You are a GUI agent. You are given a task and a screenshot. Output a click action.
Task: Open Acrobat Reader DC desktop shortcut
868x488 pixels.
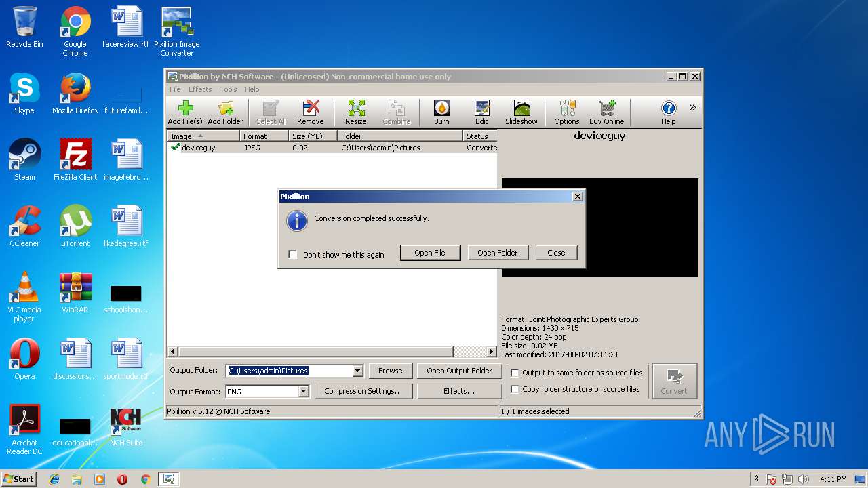pos(24,430)
